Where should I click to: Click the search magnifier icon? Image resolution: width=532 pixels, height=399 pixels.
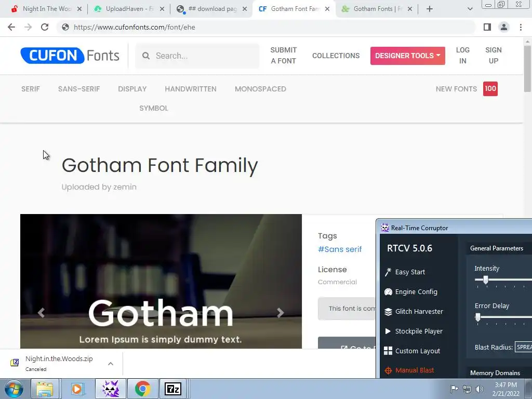coord(146,56)
